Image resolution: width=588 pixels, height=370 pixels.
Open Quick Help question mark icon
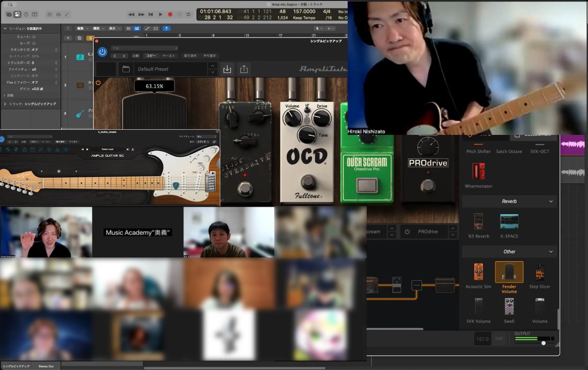tap(26, 14)
